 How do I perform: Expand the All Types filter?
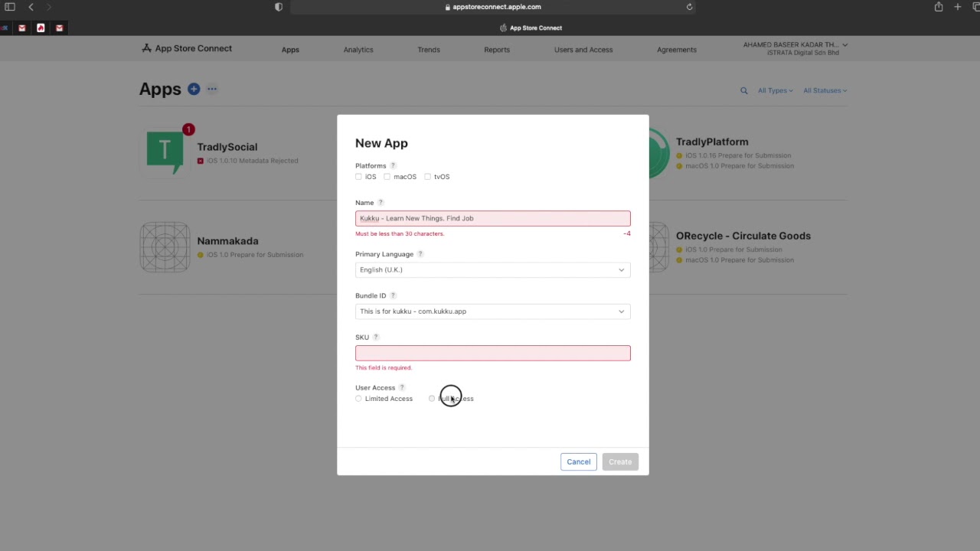coord(775,90)
